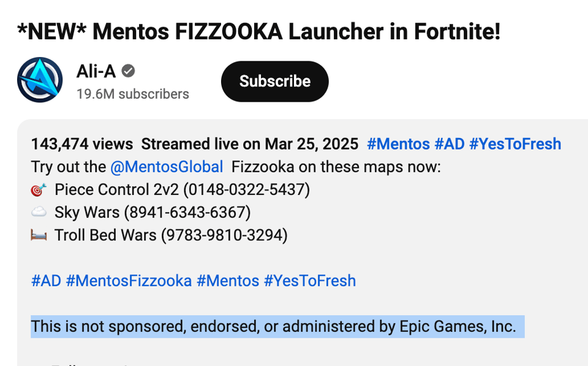Click the highlighted Epic Games disclaimer text

[x=273, y=327]
